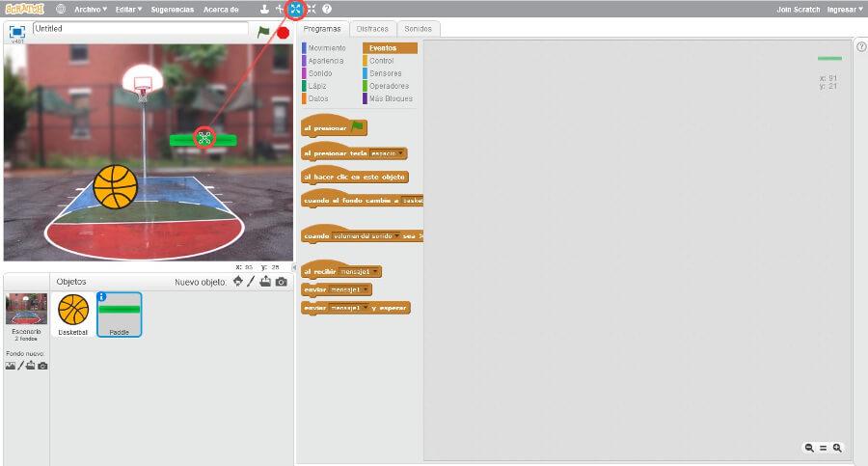Click the Scratch logo
868x466 pixels.
tap(24, 9)
